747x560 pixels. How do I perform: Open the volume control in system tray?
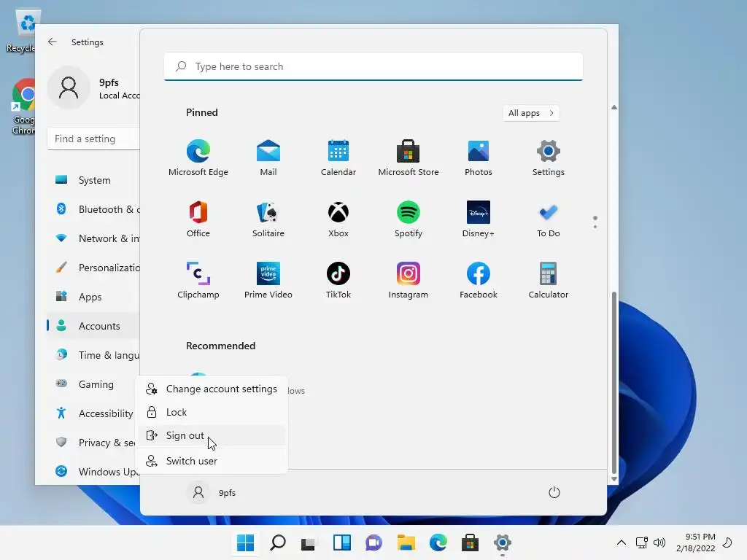point(659,542)
